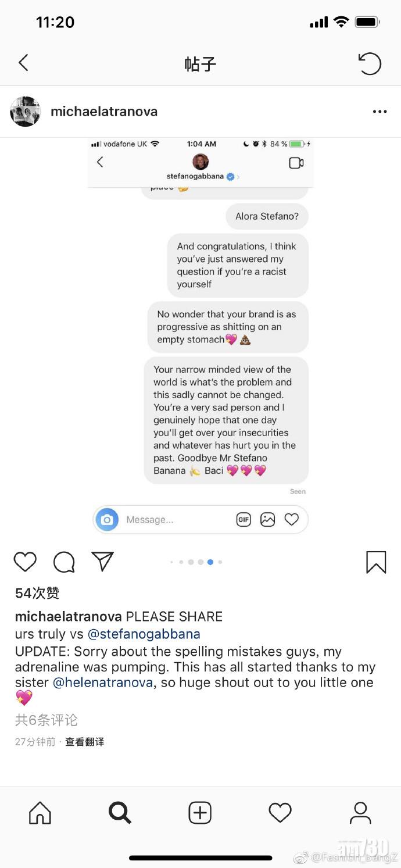The image size is (401, 868).
Task: Tap the 54次赞 likes count
Action: point(37,593)
